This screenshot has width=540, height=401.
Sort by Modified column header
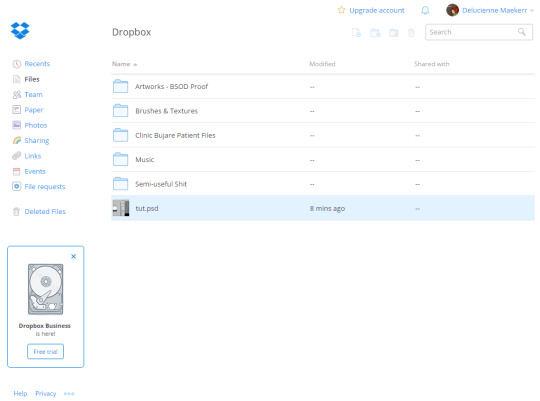pos(322,64)
